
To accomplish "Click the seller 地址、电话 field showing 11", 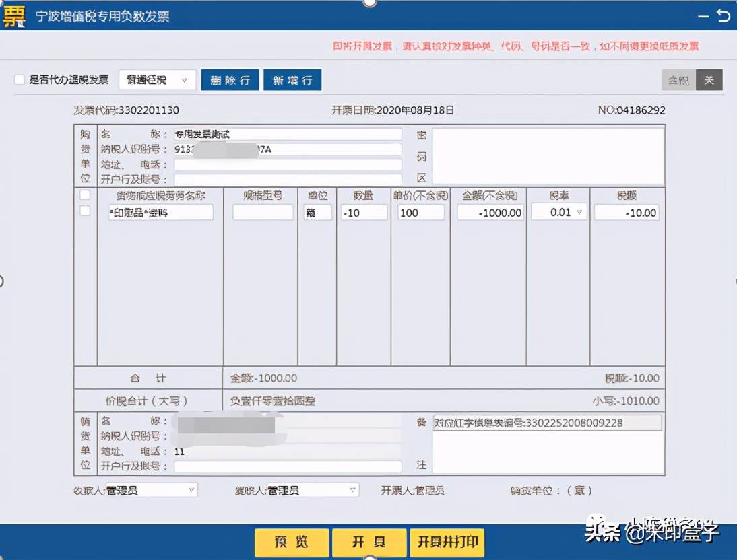I will (x=288, y=452).
